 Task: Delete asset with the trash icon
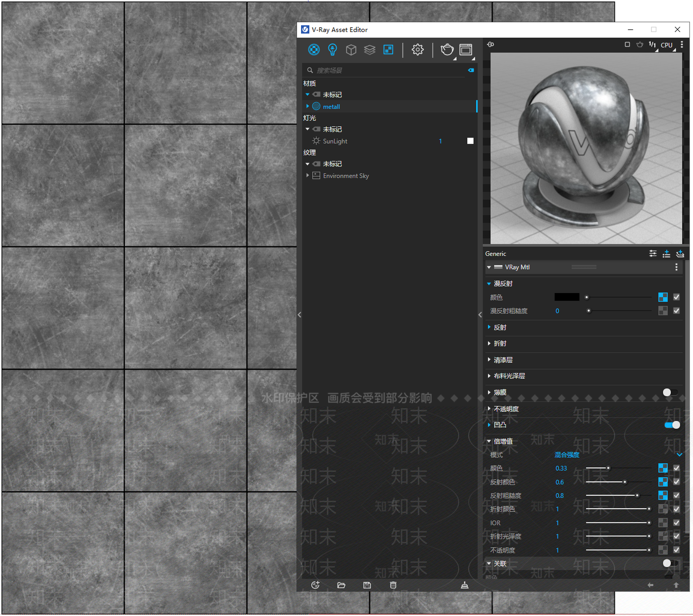coord(393,585)
